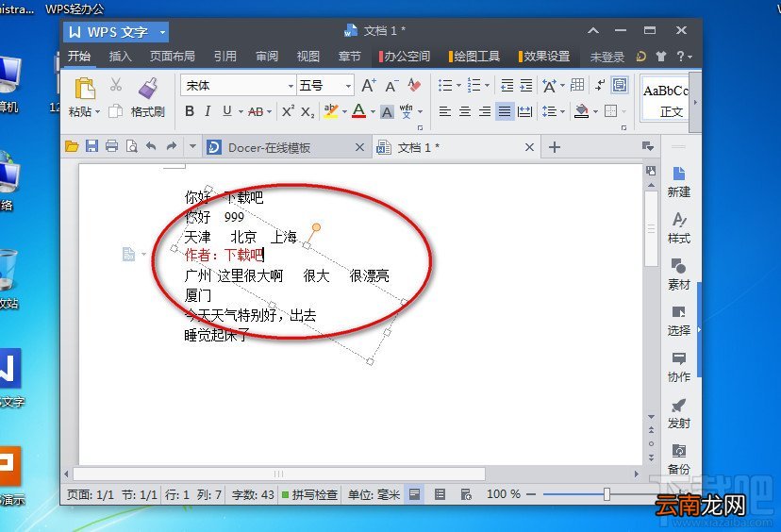The image size is (781, 532).
Task: Switch to the 引用 tab
Action: pos(225,57)
